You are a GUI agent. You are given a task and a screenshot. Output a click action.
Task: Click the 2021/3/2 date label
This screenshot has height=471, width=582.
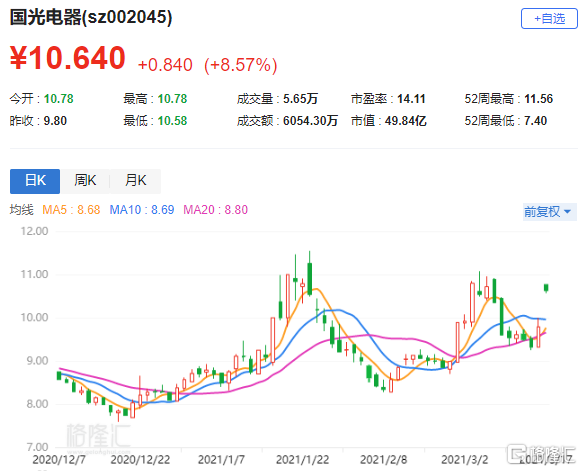(x=465, y=460)
